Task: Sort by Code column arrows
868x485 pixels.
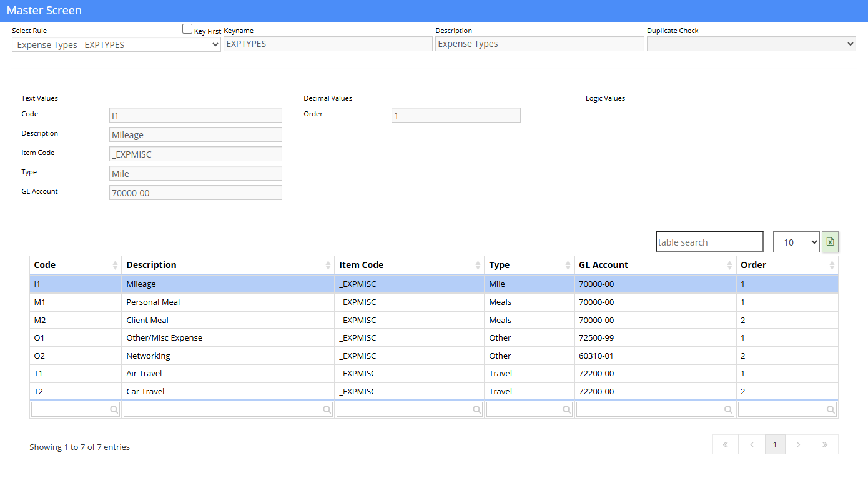Action: tap(115, 266)
